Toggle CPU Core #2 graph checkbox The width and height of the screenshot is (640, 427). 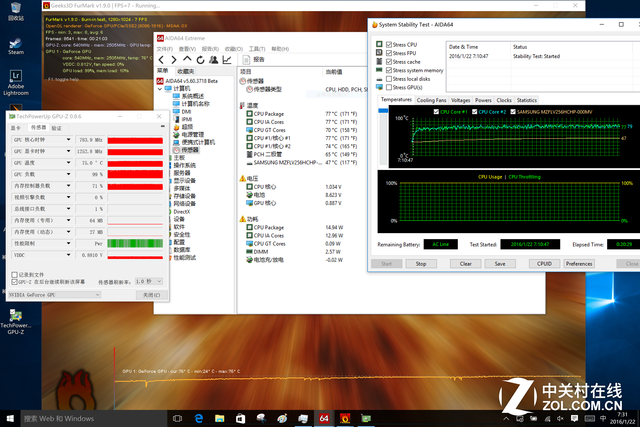pos(474,111)
